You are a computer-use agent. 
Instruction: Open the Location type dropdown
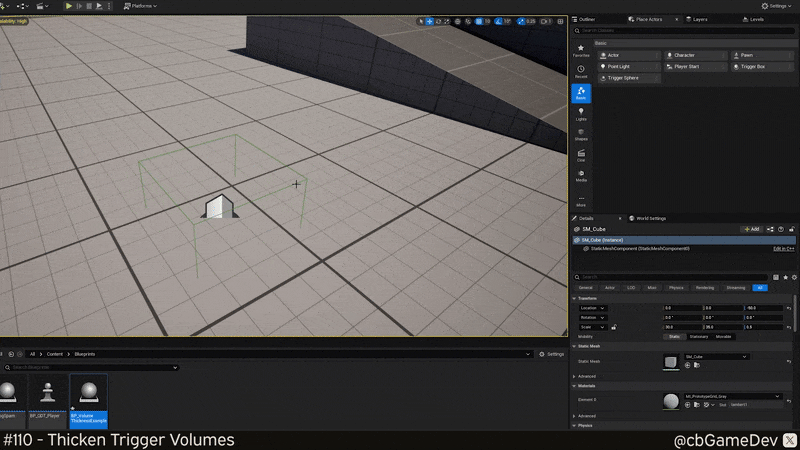592,308
